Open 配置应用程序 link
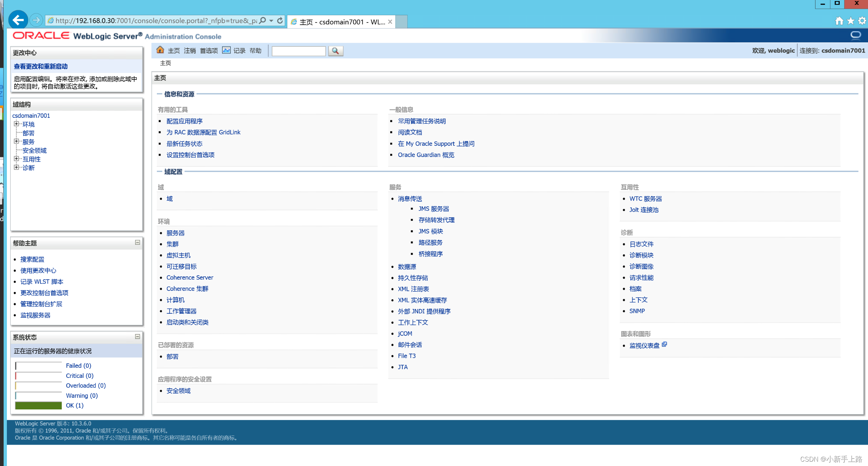Screen dimensions: 868x466 184,121
